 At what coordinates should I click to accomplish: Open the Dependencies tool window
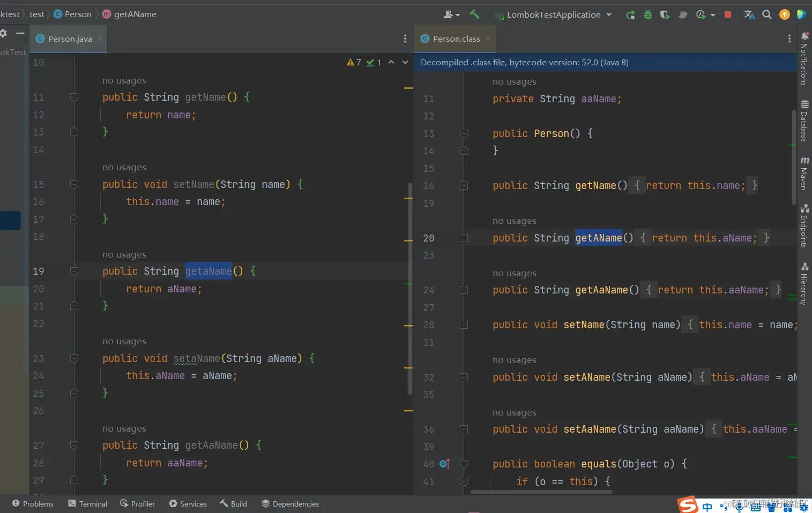pos(290,504)
